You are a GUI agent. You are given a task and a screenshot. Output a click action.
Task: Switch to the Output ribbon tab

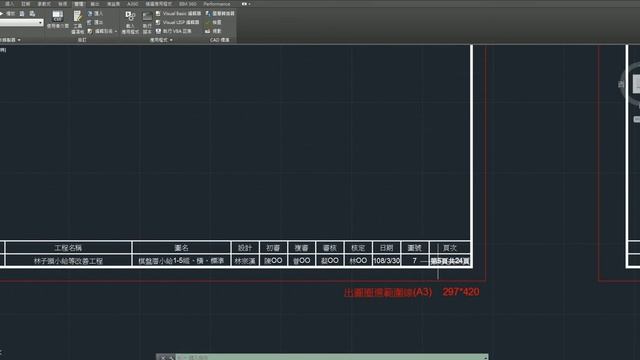pos(95,4)
